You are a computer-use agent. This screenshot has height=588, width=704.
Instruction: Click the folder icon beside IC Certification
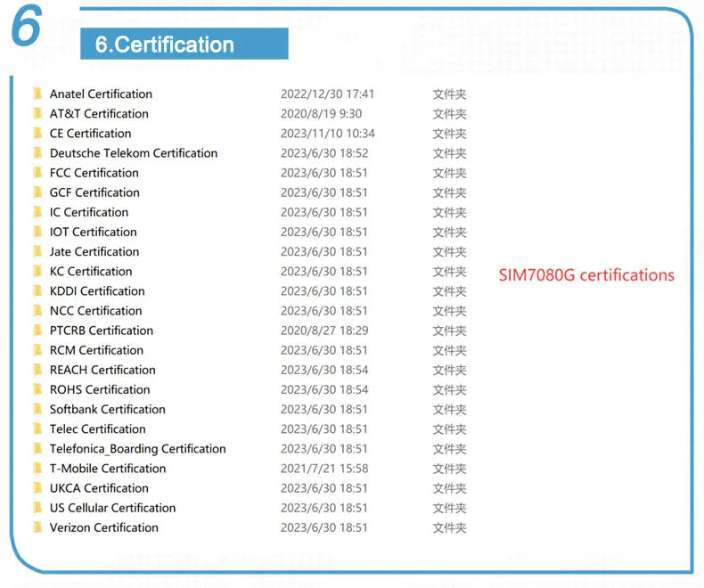point(37,212)
